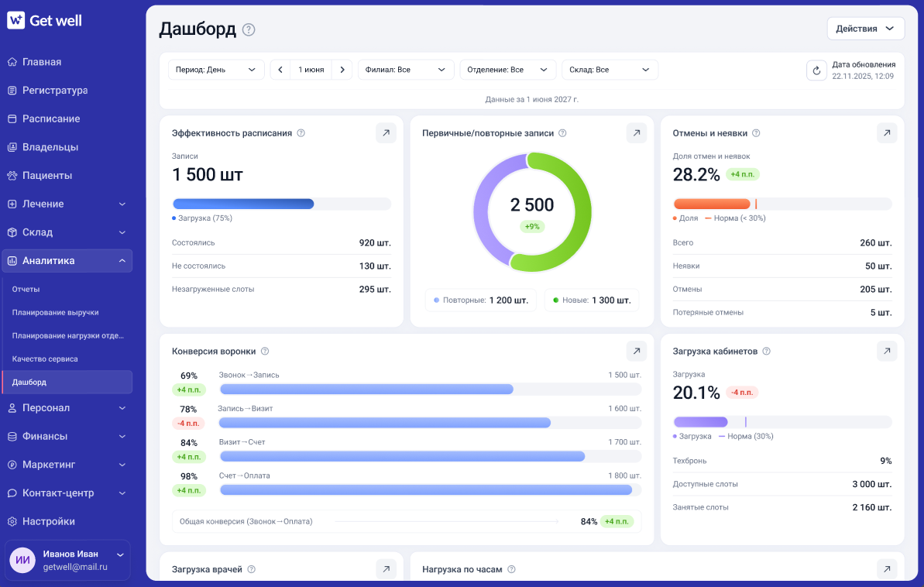This screenshot has height=587, width=924.
Task: Open the Период: День dropdown
Action: click(x=216, y=70)
